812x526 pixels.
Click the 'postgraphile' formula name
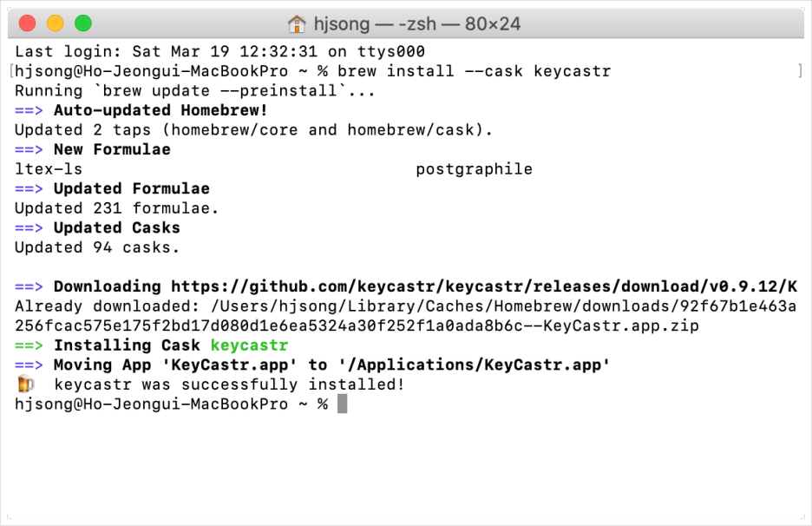474,169
